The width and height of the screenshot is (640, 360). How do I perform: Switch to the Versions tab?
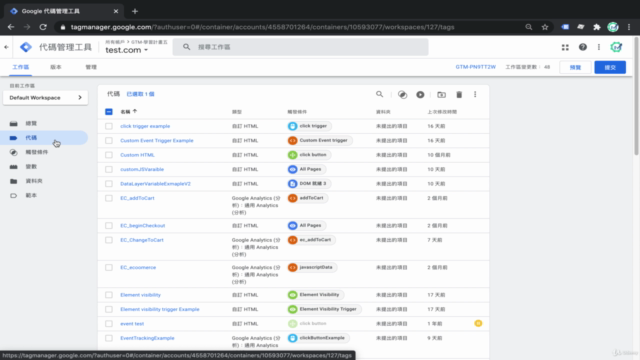coord(56,67)
